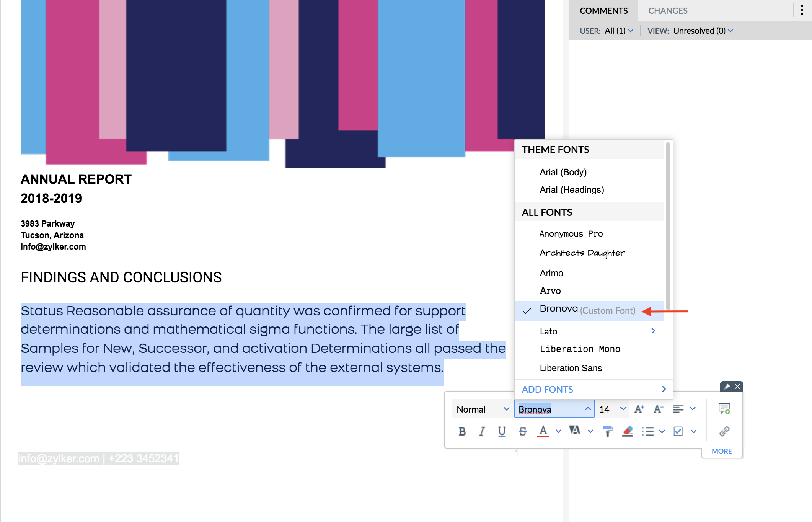Screen dimensions: 812x522
Task: Open the font color swatch picker
Action: pyautogui.click(x=543, y=431)
